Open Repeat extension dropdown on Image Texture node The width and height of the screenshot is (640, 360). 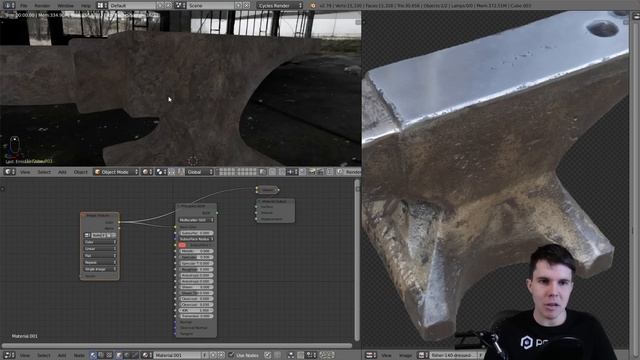100,262
